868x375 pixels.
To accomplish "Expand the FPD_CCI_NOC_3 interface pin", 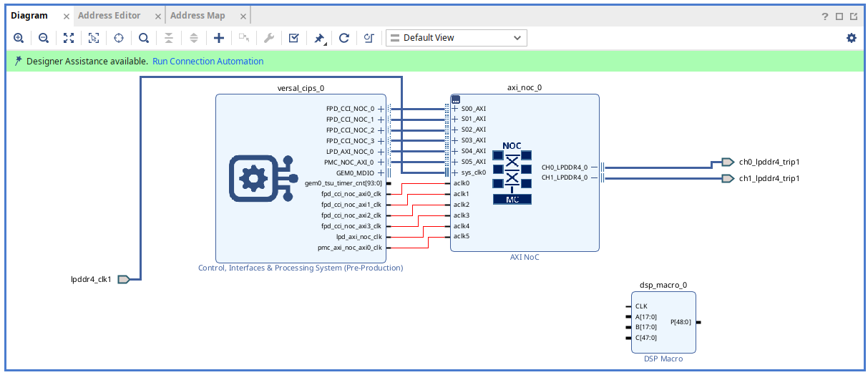I will (381, 141).
